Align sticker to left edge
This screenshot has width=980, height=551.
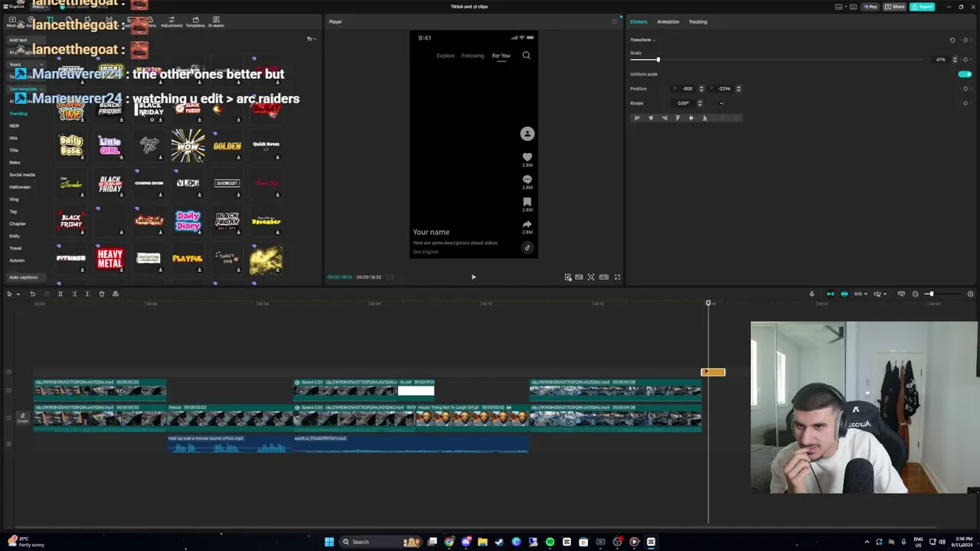(637, 118)
